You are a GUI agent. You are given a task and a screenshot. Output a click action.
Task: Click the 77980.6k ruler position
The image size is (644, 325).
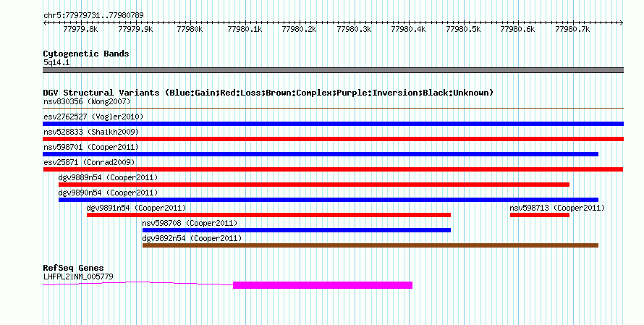(x=517, y=29)
